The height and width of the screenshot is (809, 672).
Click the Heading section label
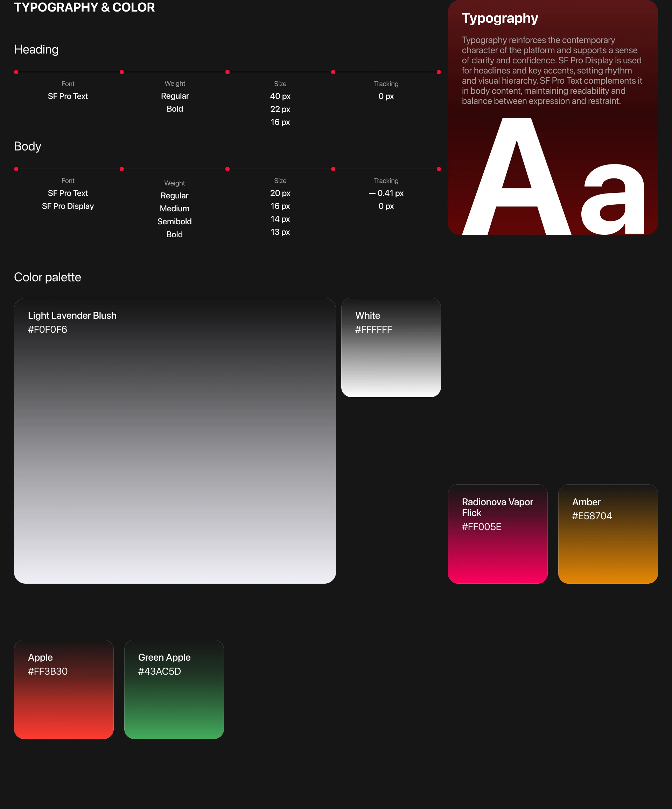(36, 49)
